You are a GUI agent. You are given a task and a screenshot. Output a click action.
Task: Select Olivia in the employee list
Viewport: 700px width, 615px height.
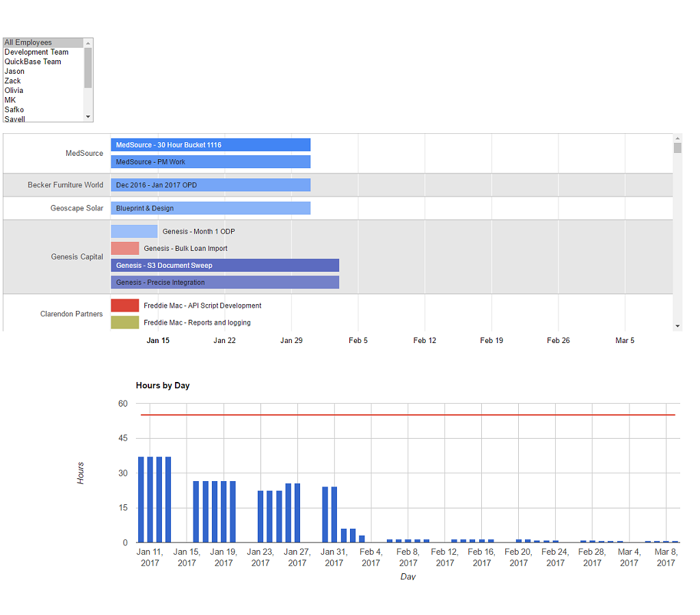(43, 91)
